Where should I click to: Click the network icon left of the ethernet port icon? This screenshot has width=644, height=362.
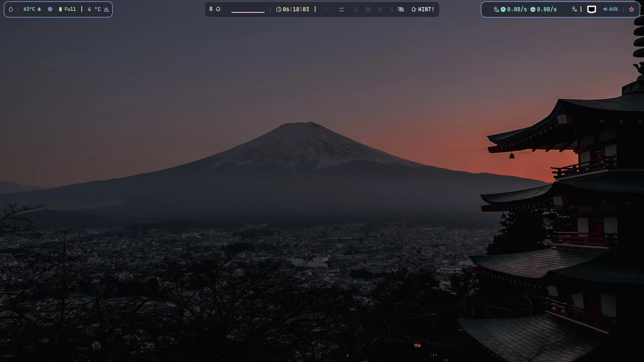pyautogui.click(x=574, y=9)
